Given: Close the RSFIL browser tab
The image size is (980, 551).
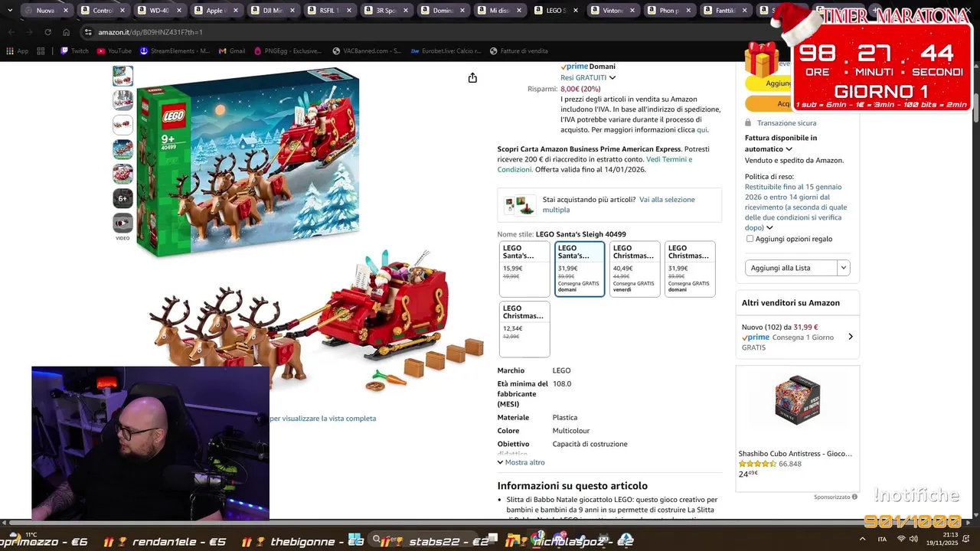Looking at the screenshot, I should [348, 11].
